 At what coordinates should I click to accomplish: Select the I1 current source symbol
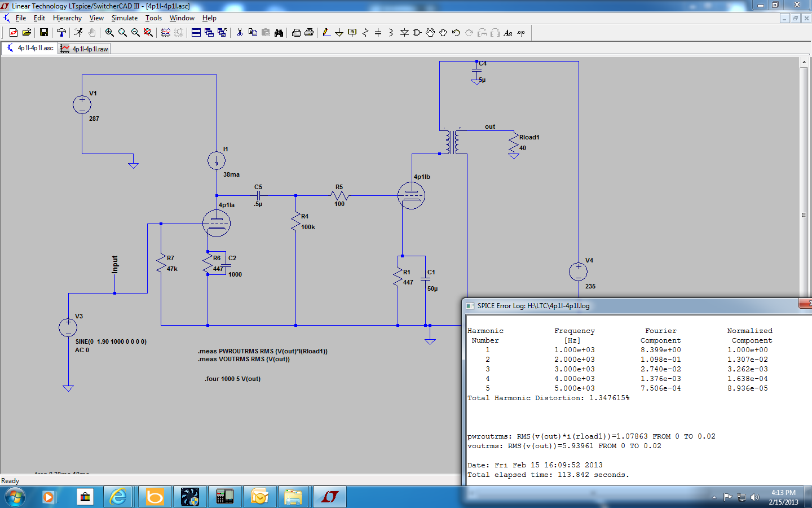click(x=217, y=161)
